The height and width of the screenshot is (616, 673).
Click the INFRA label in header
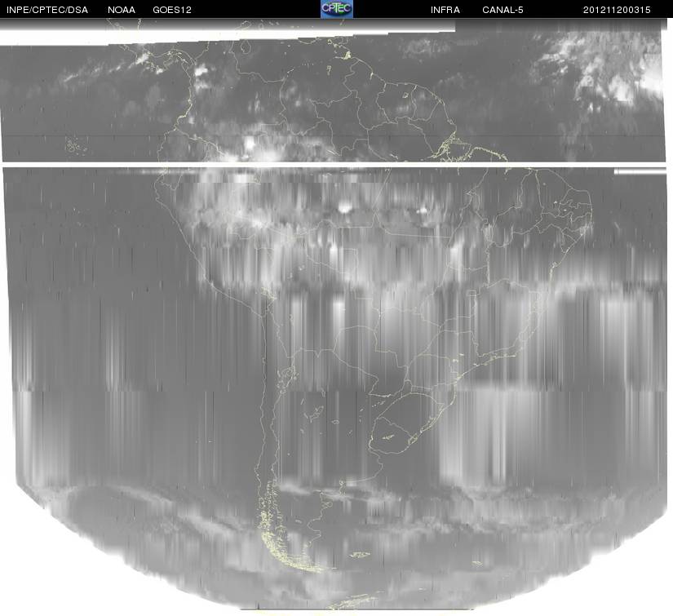pyautogui.click(x=445, y=10)
